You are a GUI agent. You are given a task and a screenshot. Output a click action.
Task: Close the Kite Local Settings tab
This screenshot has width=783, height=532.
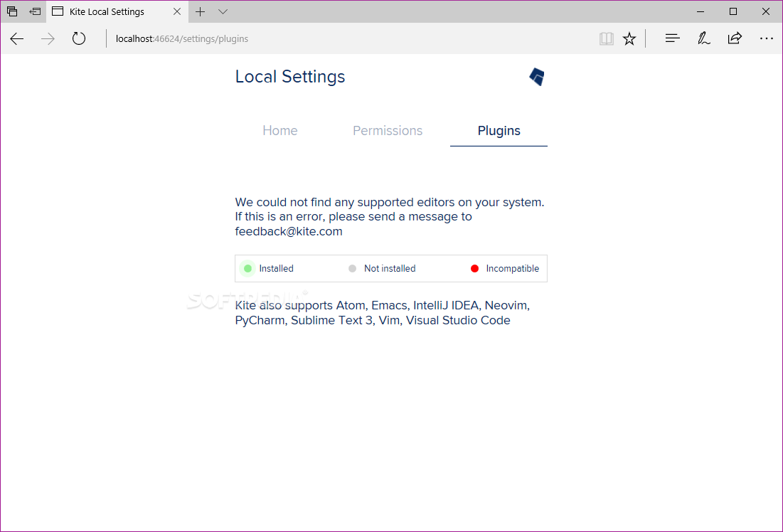pos(177,11)
